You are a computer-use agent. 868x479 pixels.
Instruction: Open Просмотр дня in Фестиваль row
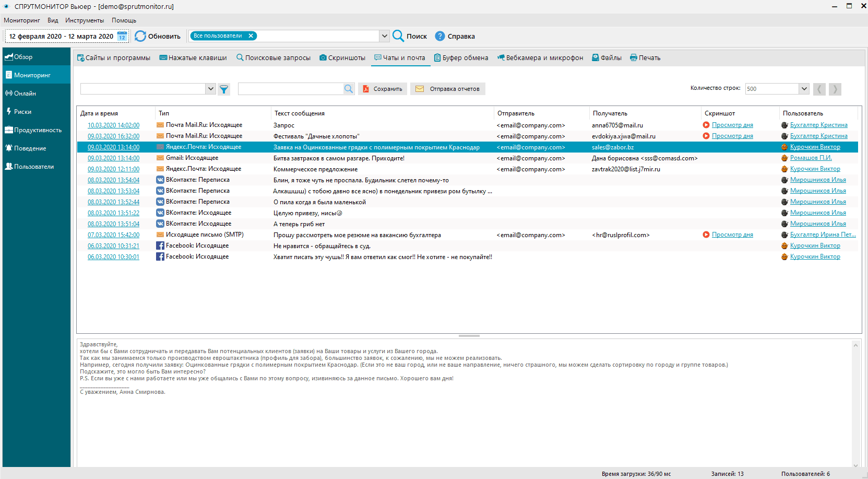coord(732,136)
